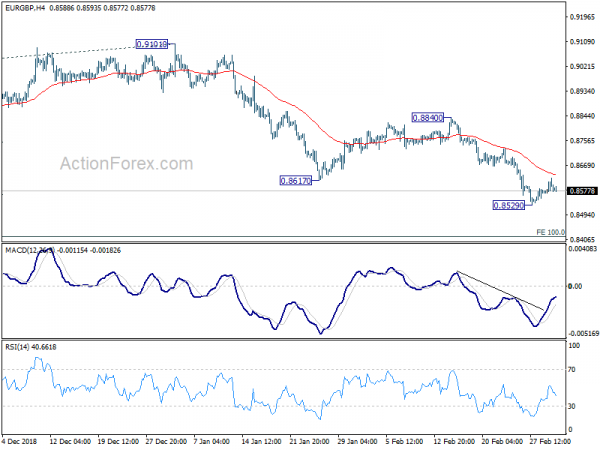Click the 5 Feb 12:00 date label

(x=404, y=441)
